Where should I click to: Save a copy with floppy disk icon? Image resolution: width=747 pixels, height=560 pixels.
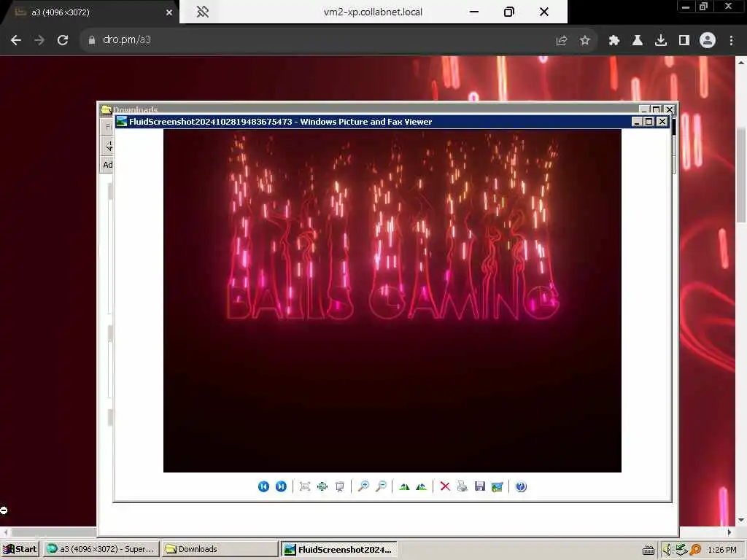[x=480, y=486]
